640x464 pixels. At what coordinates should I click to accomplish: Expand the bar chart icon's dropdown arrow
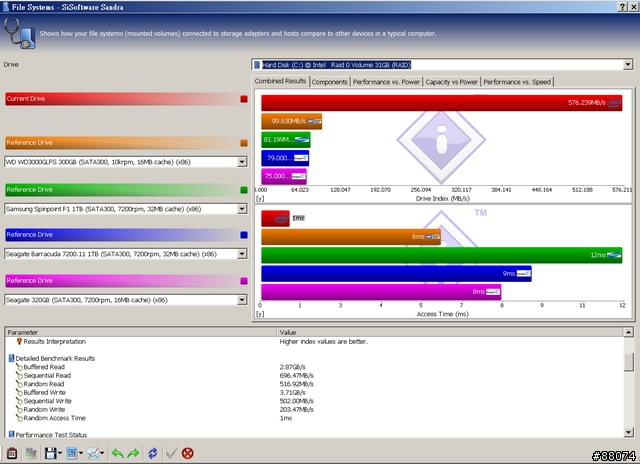[81, 453]
